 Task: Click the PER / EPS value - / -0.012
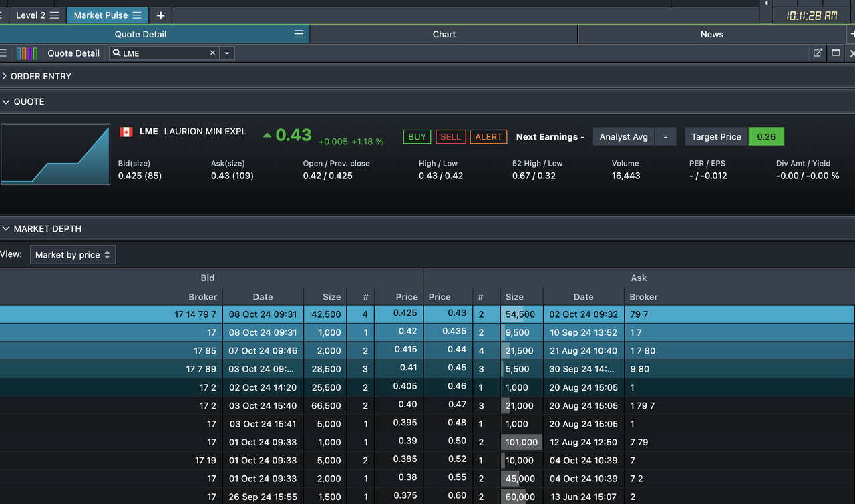[708, 176]
